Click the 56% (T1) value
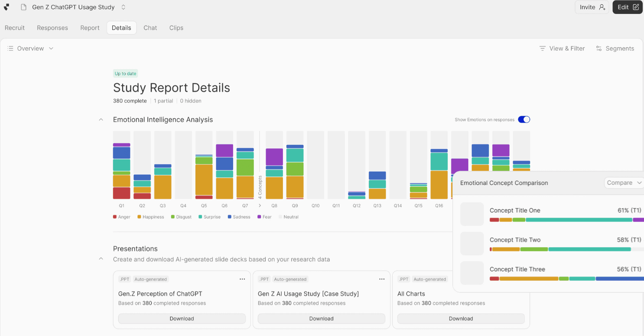Image resolution: width=644 pixels, height=336 pixels. [629, 269]
